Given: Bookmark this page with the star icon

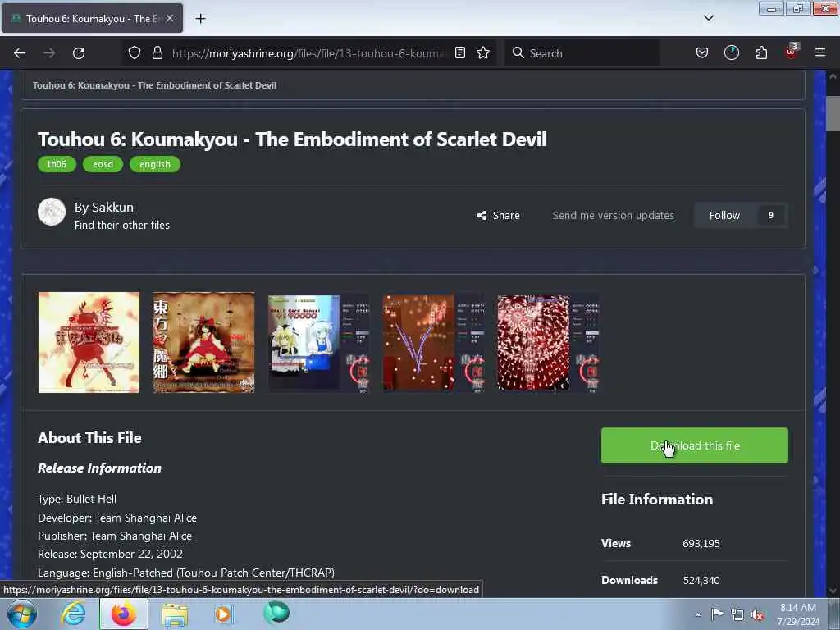Looking at the screenshot, I should tap(483, 53).
